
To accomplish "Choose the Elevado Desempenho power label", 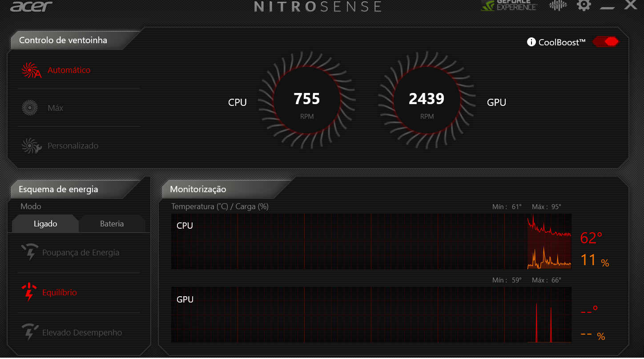I will tap(82, 333).
